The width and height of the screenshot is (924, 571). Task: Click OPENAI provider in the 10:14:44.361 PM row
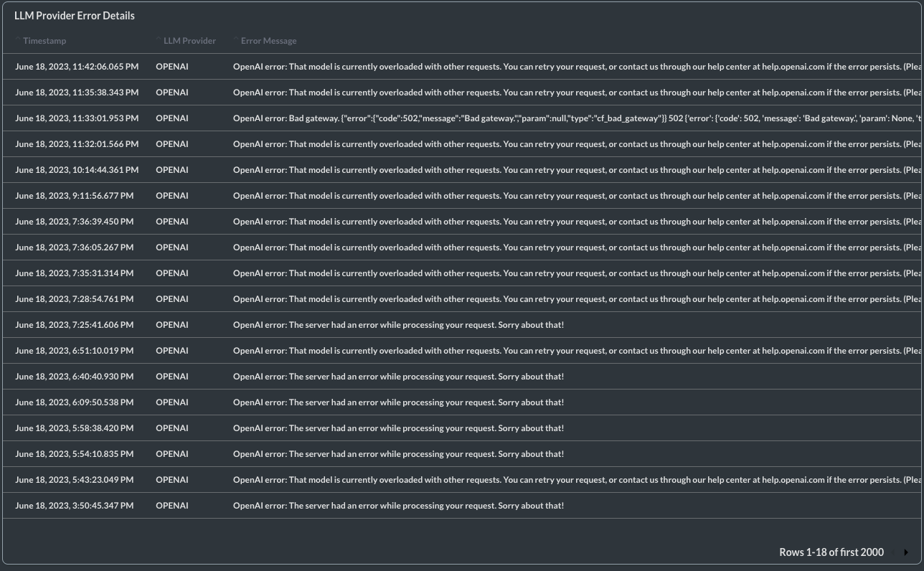tap(172, 170)
